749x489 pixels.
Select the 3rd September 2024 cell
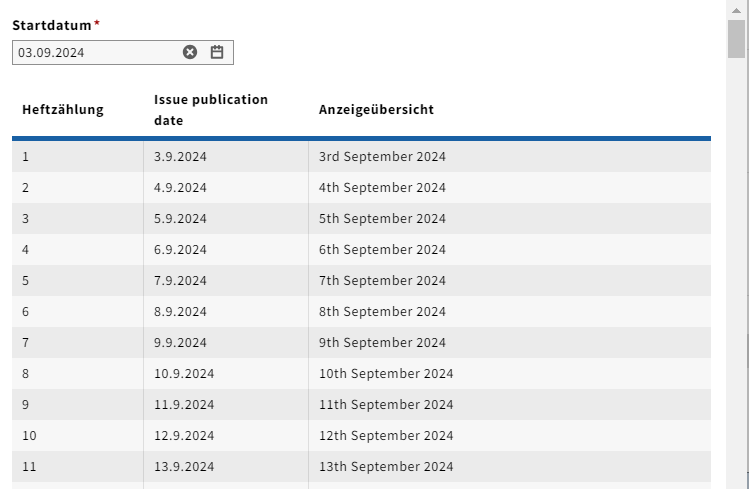click(x=382, y=157)
